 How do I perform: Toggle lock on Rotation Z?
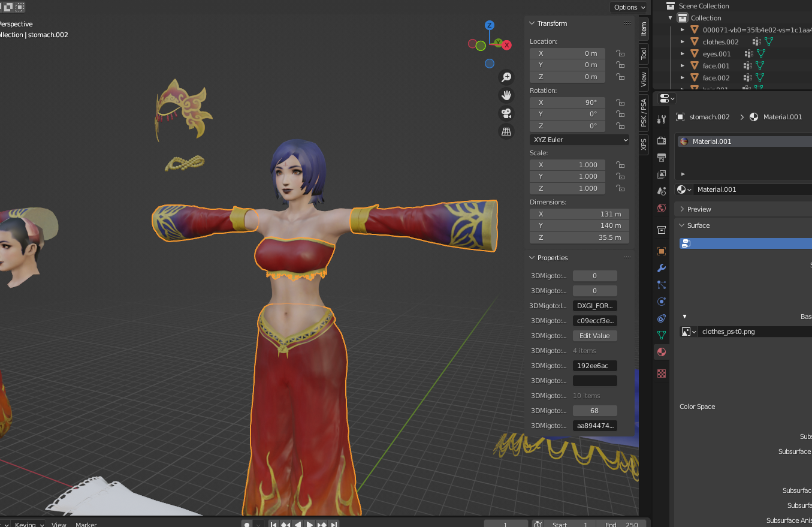620,126
